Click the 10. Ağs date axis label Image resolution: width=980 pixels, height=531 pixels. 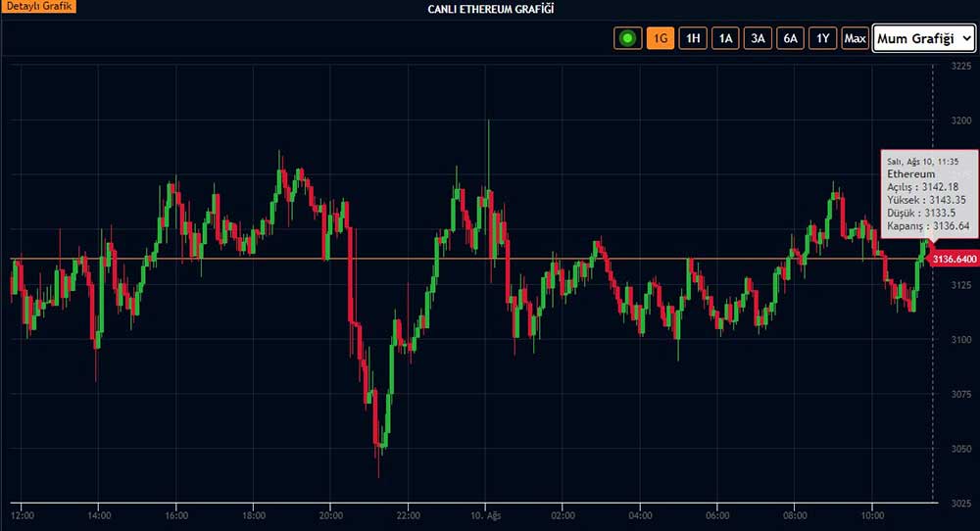(x=486, y=516)
